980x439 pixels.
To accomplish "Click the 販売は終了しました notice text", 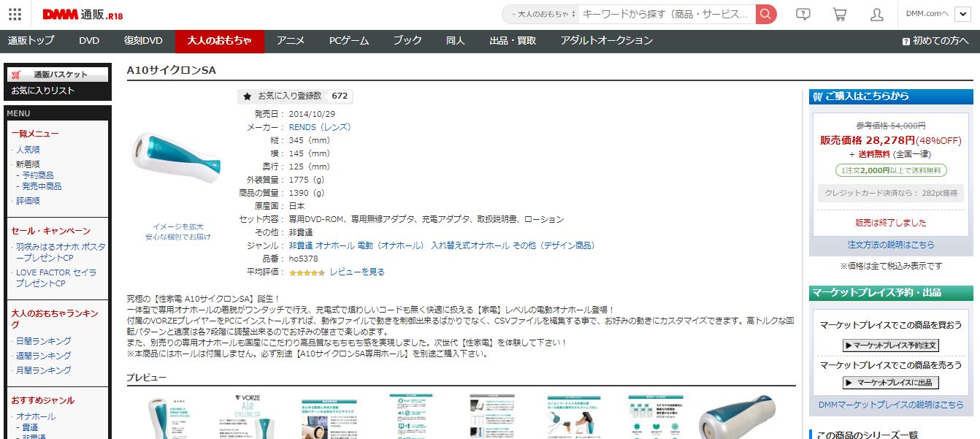I will (891, 223).
